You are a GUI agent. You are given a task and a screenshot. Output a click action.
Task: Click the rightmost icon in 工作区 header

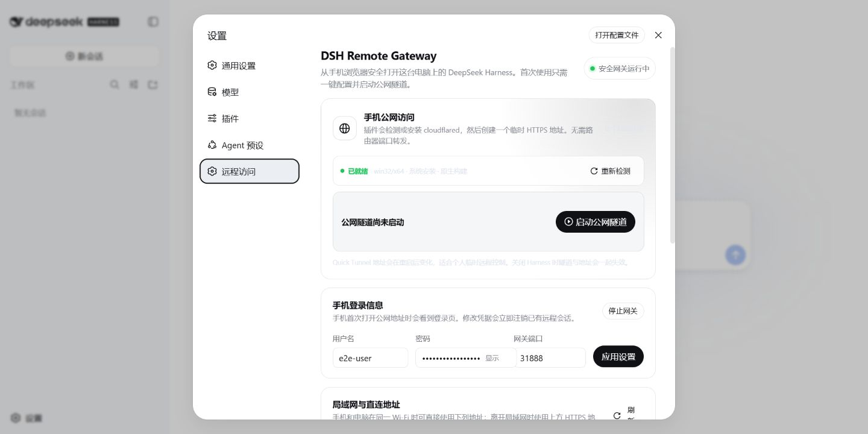153,85
